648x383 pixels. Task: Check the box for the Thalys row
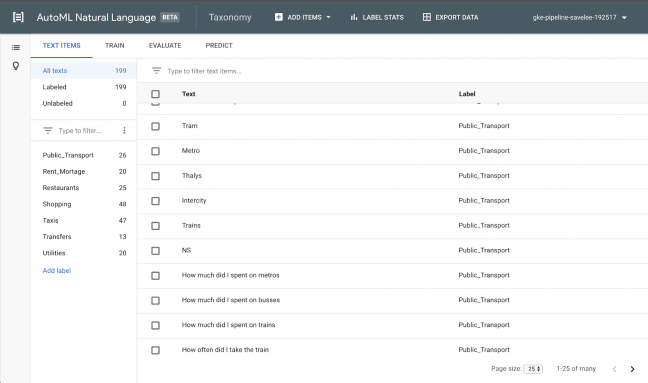coord(155,176)
